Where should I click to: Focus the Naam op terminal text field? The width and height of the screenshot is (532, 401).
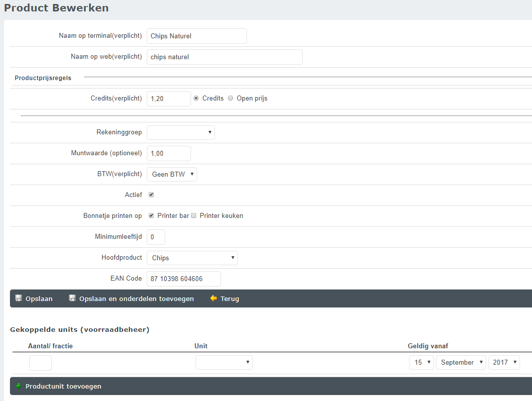pyautogui.click(x=197, y=36)
